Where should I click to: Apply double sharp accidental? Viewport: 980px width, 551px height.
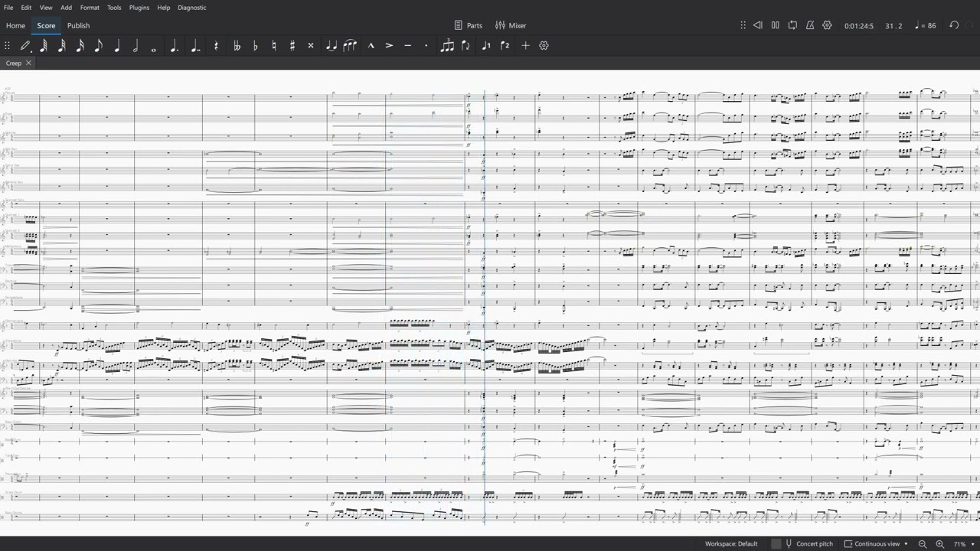(311, 46)
